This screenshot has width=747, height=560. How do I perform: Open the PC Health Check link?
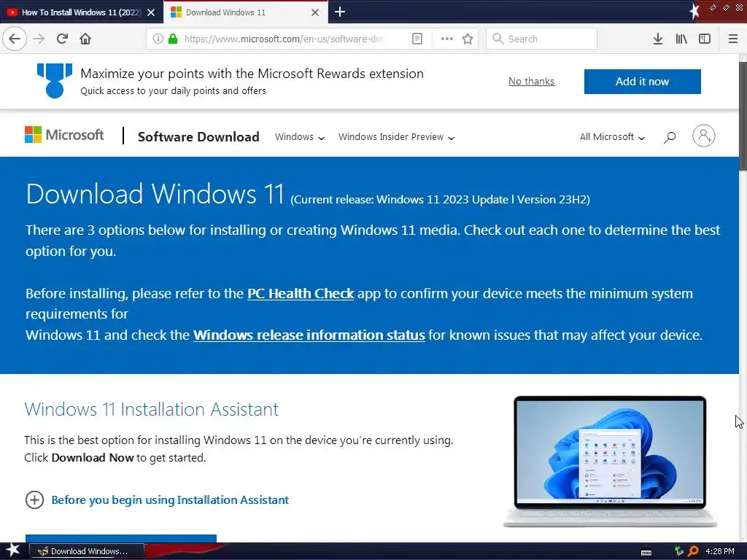pyautogui.click(x=301, y=293)
